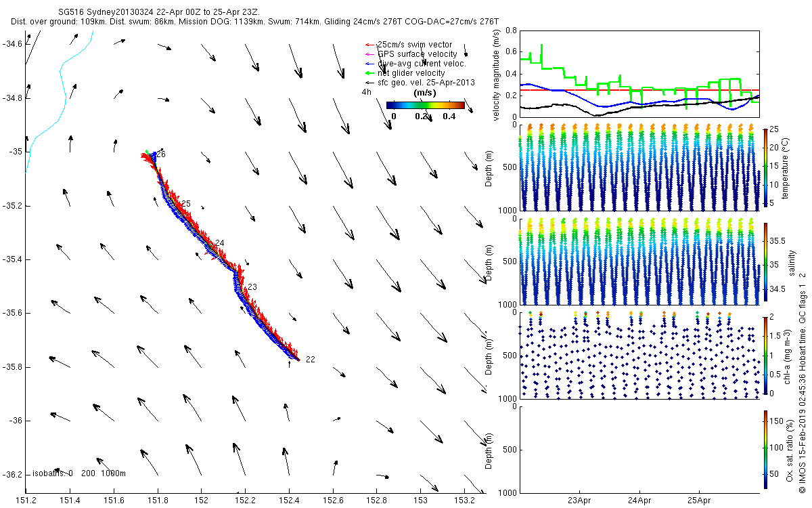Click track day marker '26' on map
Image resolution: width=812 pixels, height=508 pixels.
coord(161,154)
